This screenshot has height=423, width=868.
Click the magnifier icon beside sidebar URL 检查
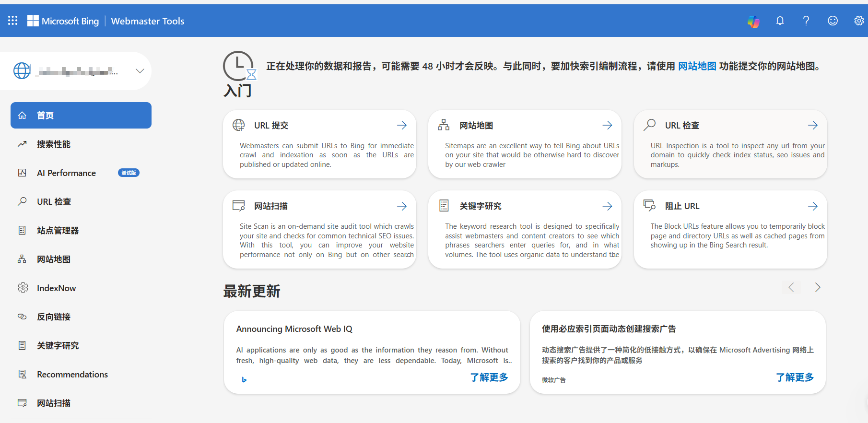(x=22, y=201)
